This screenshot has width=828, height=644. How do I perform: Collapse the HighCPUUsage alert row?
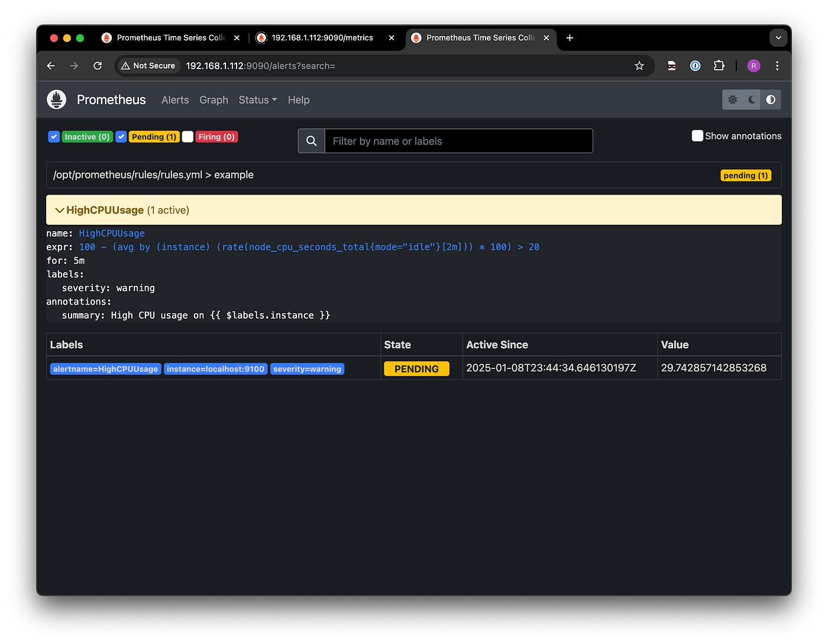[414, 210]
